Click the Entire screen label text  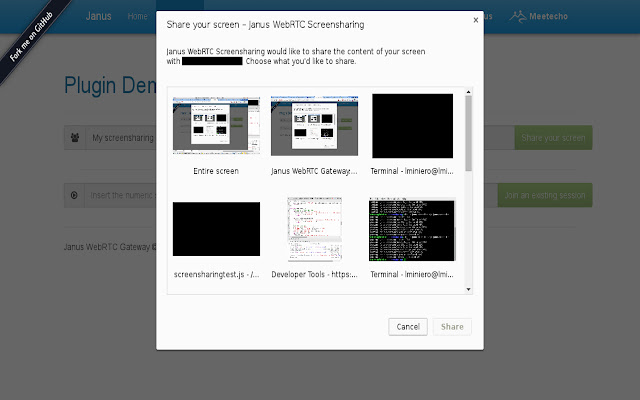click(216, 171)
